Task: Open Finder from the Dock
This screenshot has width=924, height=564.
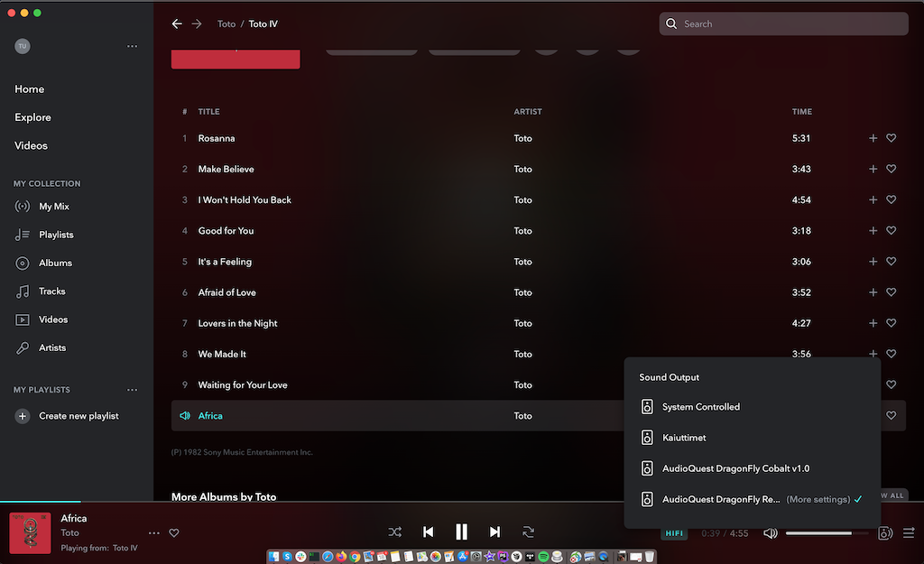Action: coord(274,557)
